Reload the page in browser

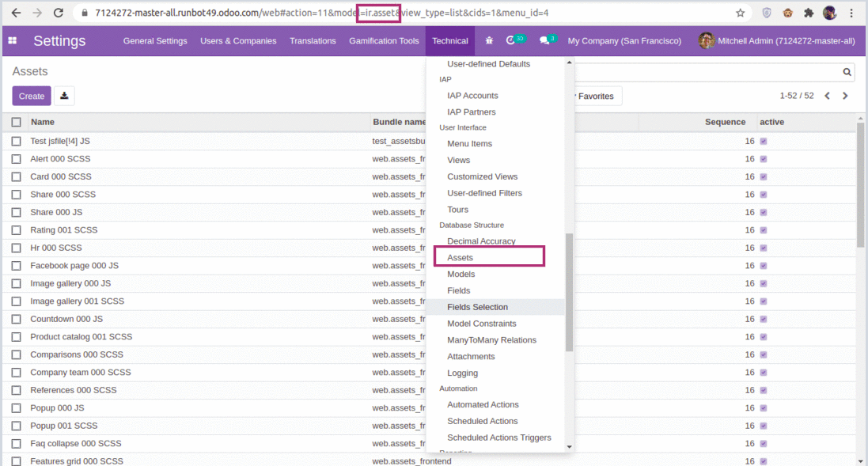pos(59,13)
